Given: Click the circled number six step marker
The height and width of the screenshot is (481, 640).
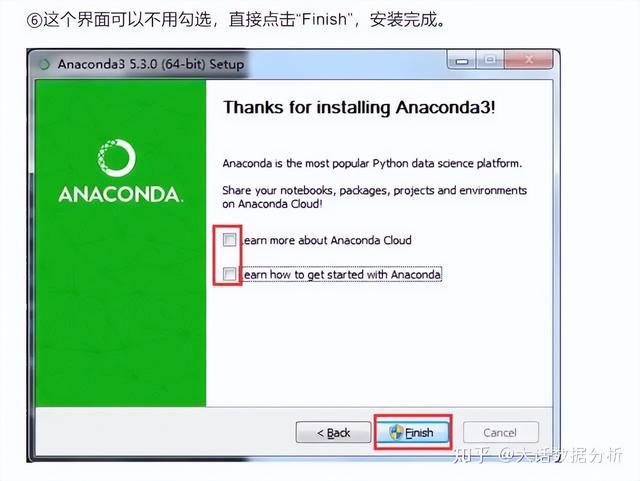Looking at the screenshot, I should (34, 20).
